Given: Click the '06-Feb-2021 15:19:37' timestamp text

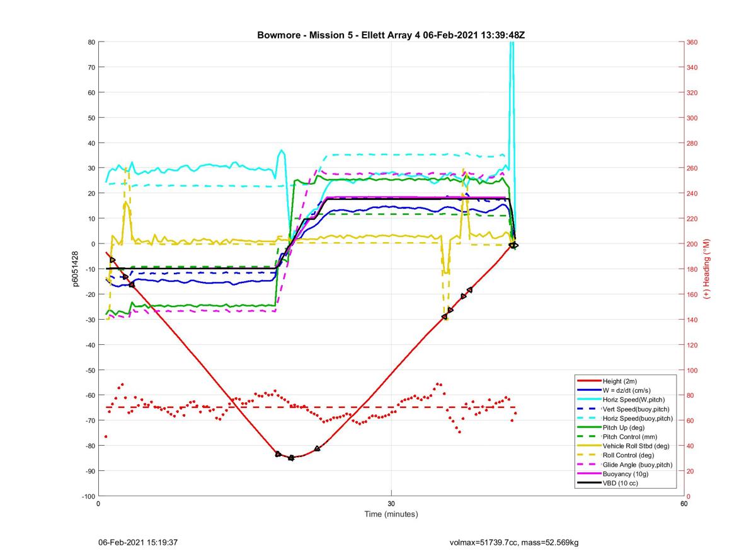Looking at the screenshot, I should pos(138,542).
